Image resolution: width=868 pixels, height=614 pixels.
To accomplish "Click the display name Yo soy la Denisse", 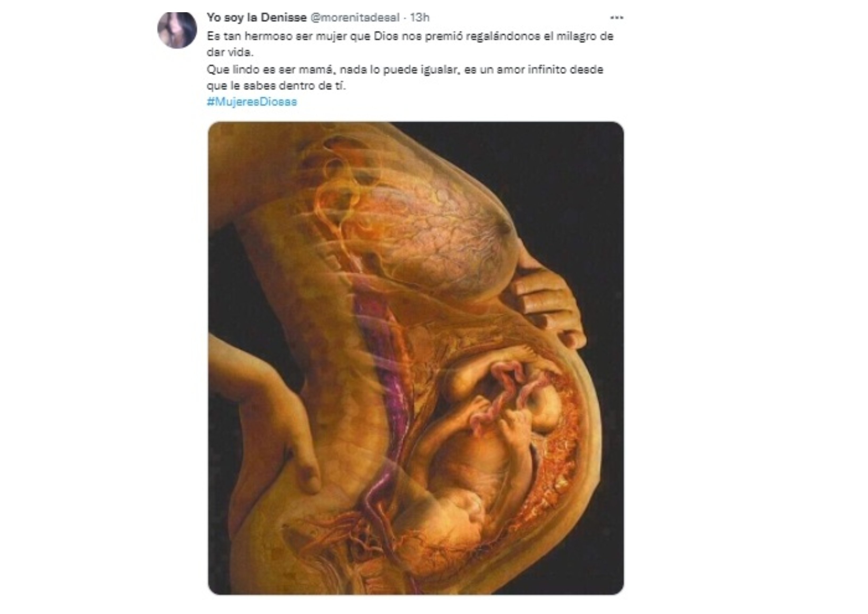I will click(x=256, y=17).
